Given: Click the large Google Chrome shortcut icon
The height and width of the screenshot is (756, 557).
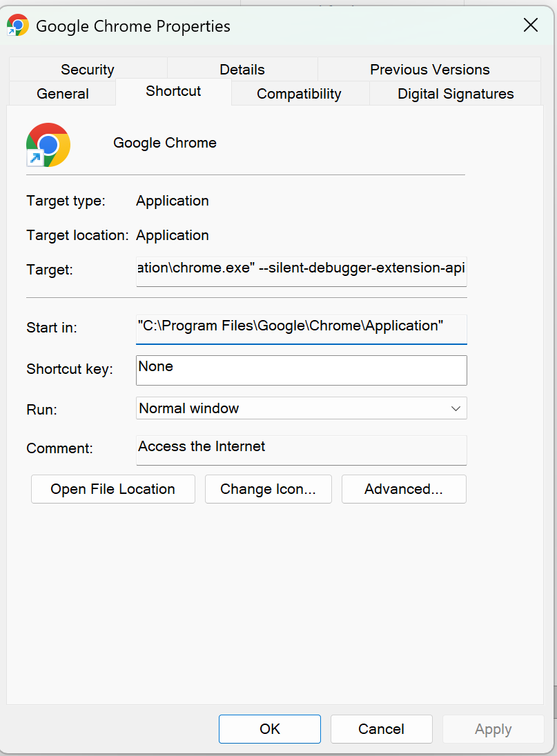Looking at the screenshot, I should click(x=48, y=145).
